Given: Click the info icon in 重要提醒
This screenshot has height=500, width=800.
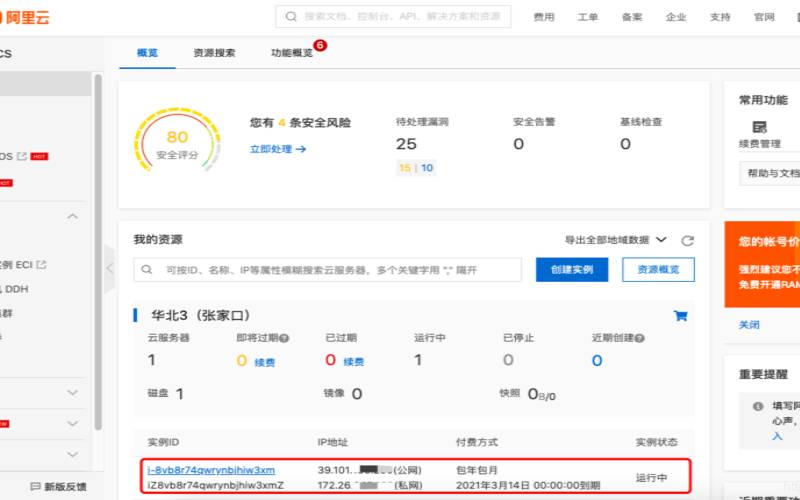Looking at the screenshot, I should 758,406.
